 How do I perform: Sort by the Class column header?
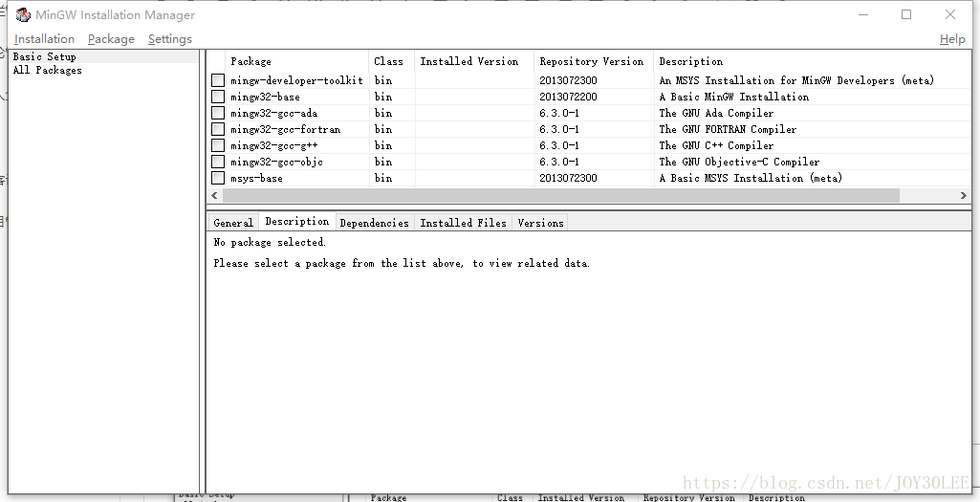391,61
